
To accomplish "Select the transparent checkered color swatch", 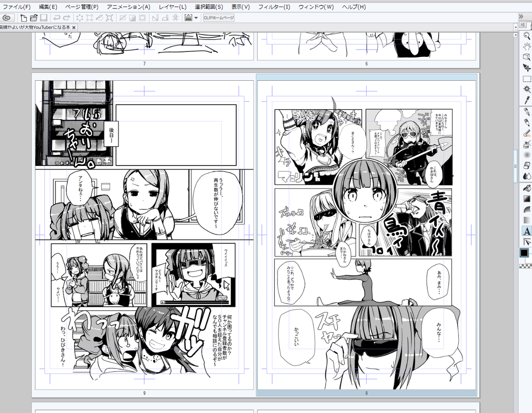I will click(x=525, y=265).
